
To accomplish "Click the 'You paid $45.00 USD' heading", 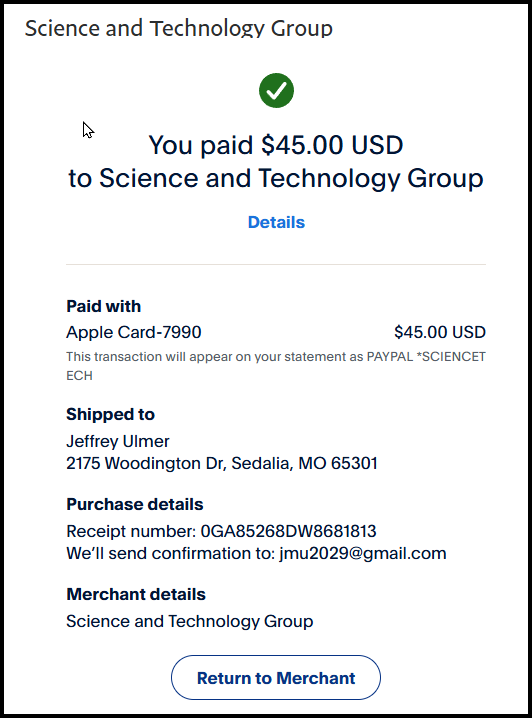I will pos(276,145).
